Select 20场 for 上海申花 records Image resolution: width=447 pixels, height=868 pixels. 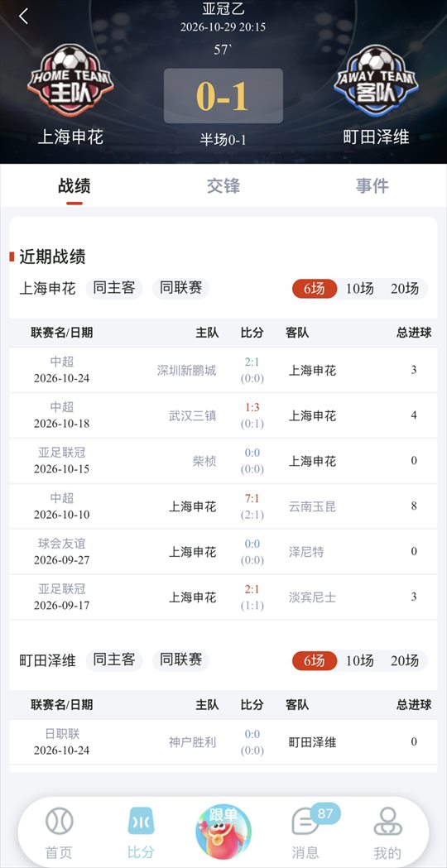405,289
